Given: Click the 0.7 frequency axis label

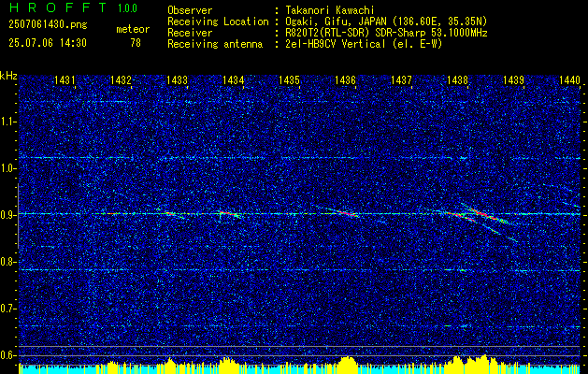Looking at the screenshot, I should (x=7, y=309).
